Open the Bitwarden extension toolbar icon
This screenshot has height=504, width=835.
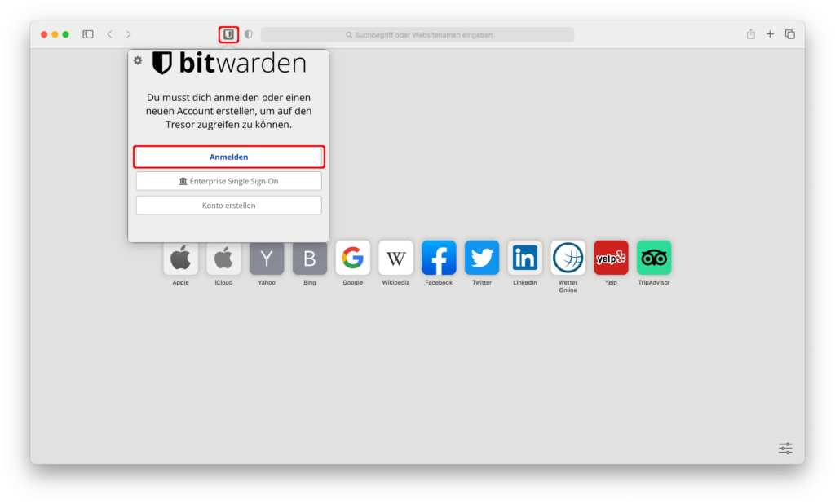228,34
